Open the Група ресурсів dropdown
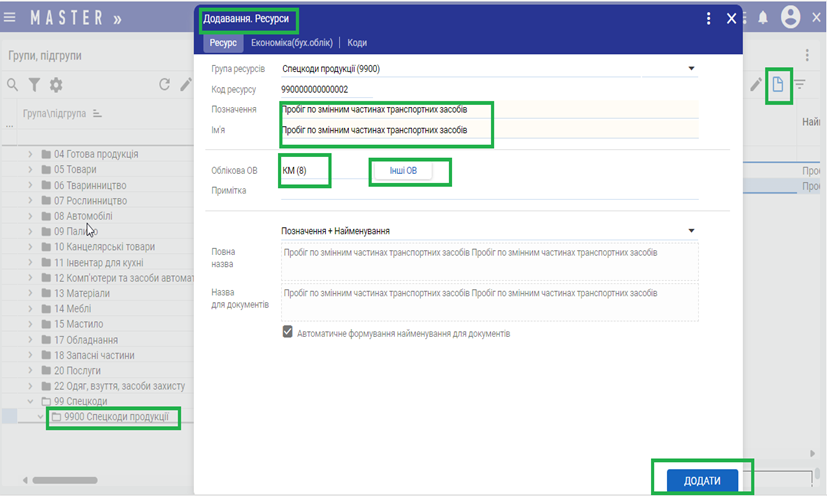Viewport: 827px width, 496px height. [x=690, y=69]
